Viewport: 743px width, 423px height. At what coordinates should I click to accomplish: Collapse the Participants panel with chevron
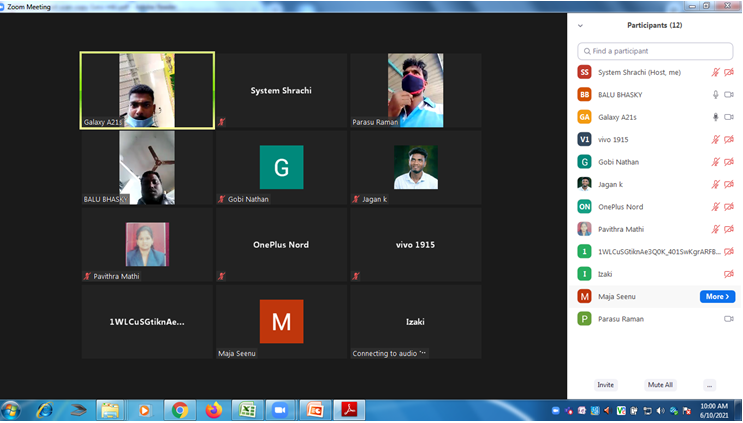click(580, 26)
